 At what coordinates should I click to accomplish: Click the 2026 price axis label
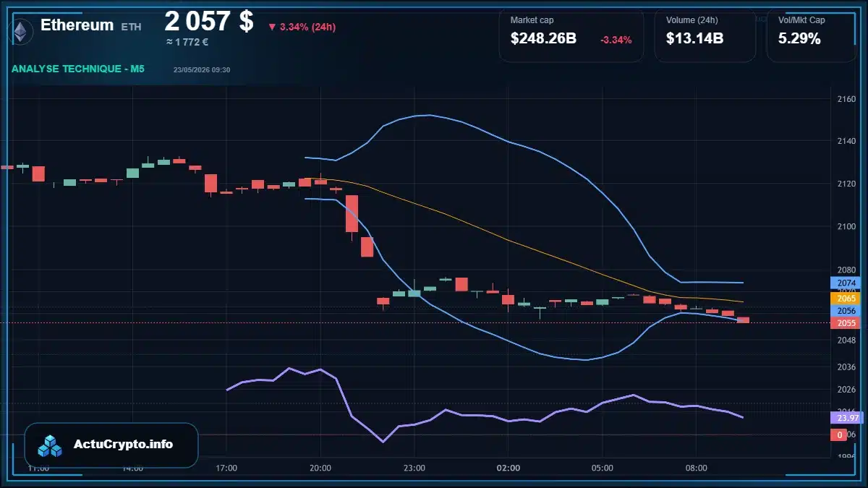click(846, 390)
